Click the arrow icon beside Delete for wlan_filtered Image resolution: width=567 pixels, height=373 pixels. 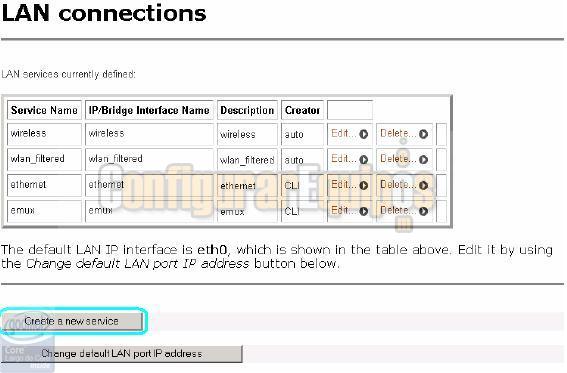pos(423,159)
